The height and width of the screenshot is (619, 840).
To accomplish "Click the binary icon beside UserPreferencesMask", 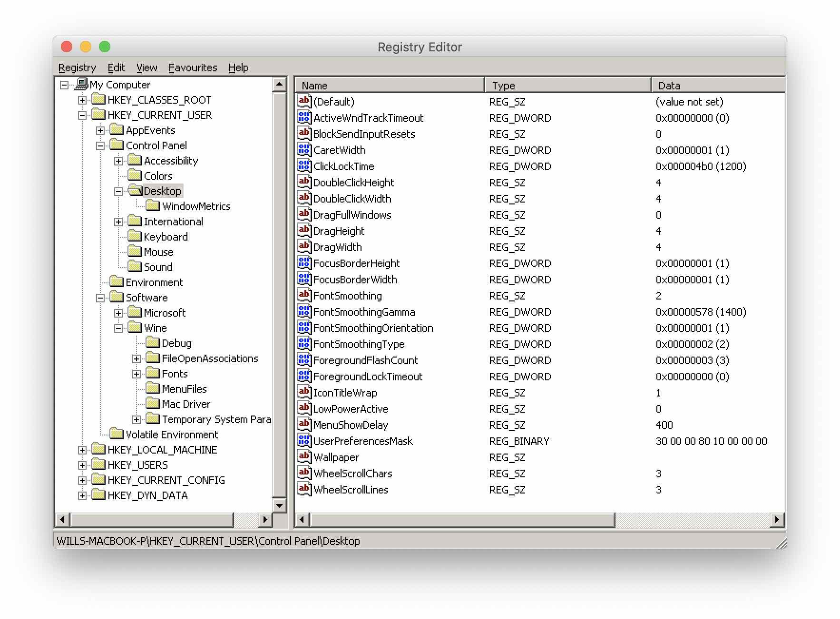I will pyautogui.click(x=304, y=440).
